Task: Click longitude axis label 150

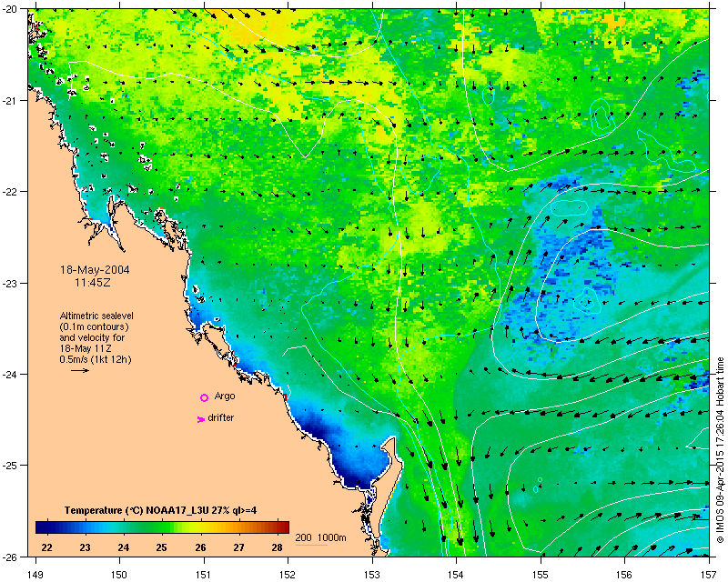Action: (119, 575)
